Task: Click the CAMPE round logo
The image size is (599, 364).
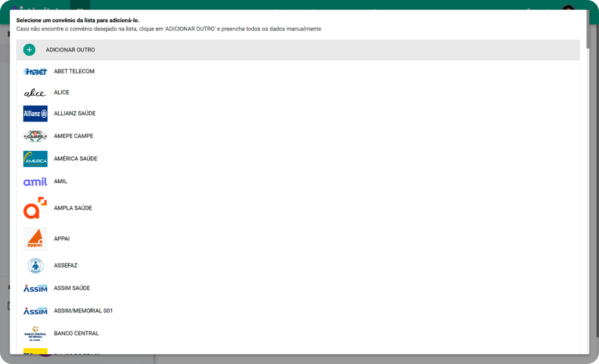Action: click(x=35, y=136)
